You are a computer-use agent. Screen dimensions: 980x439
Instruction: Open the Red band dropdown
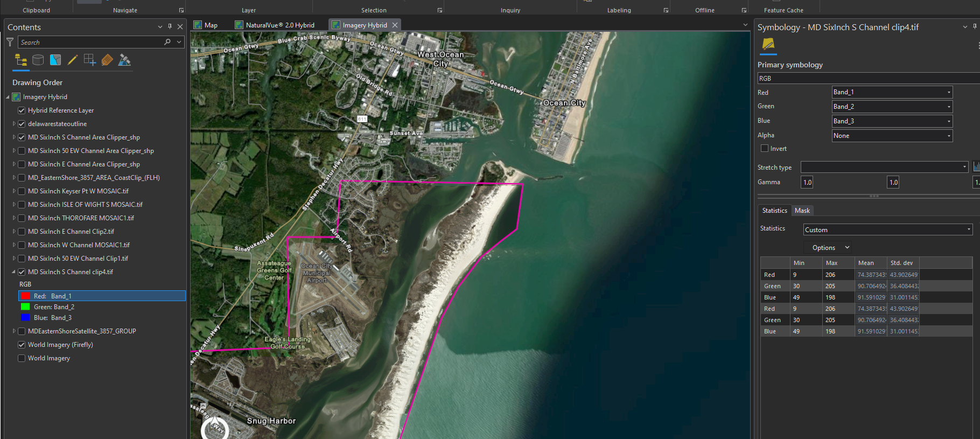(892, 92)
